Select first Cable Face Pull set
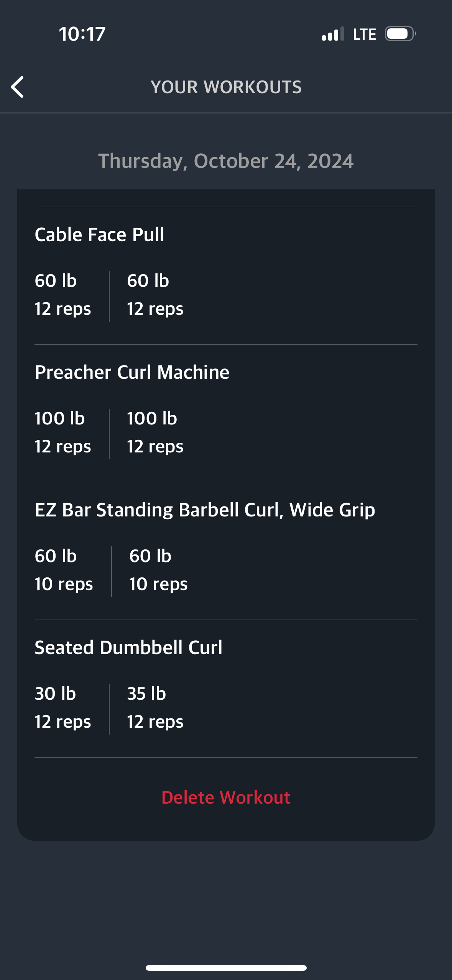This screenshot has height=980, width=452. (x=63, y=295)
